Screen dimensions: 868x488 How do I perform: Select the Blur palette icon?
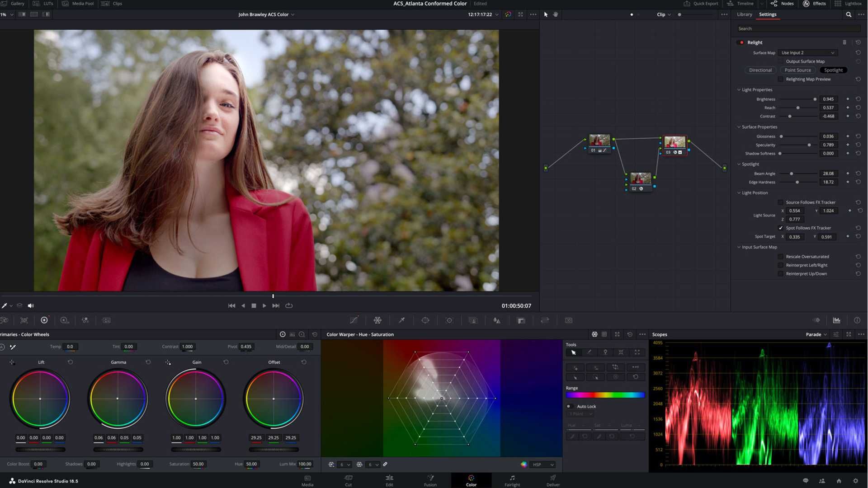(x=497, y=320)
